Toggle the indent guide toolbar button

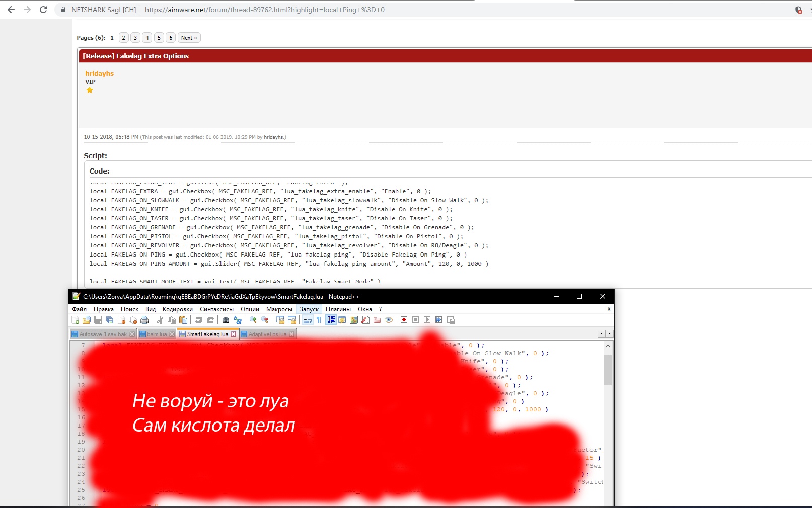331,320
